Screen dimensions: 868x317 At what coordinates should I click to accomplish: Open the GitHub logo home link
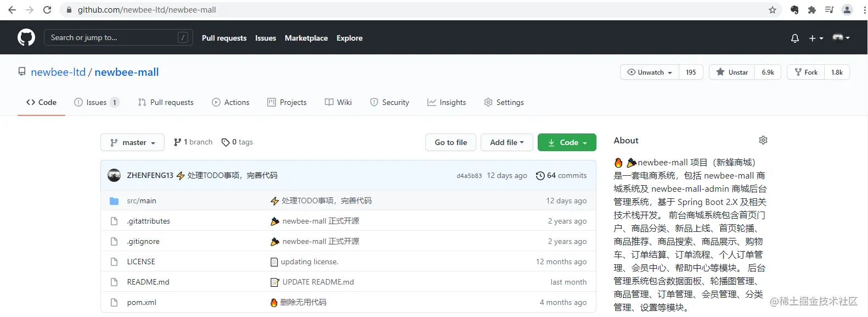click(x=26, y=37)
